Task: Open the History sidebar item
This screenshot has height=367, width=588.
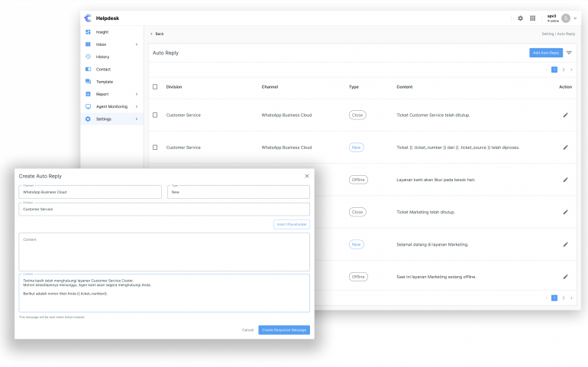Action: 102,57
